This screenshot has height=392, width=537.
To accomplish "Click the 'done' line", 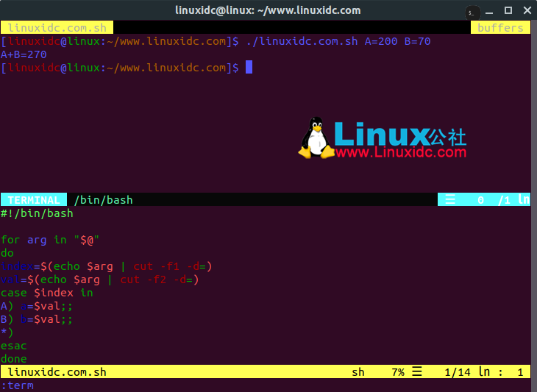I will tap(14, 359).
